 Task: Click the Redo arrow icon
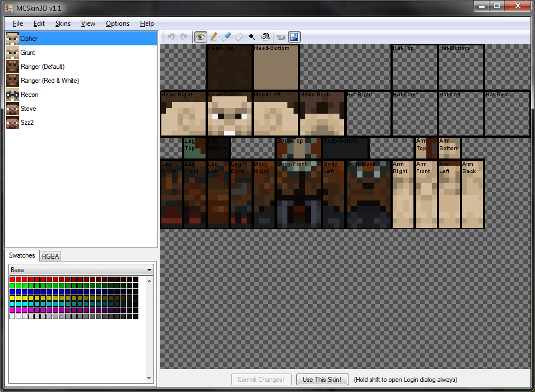[x=184, y=37]
